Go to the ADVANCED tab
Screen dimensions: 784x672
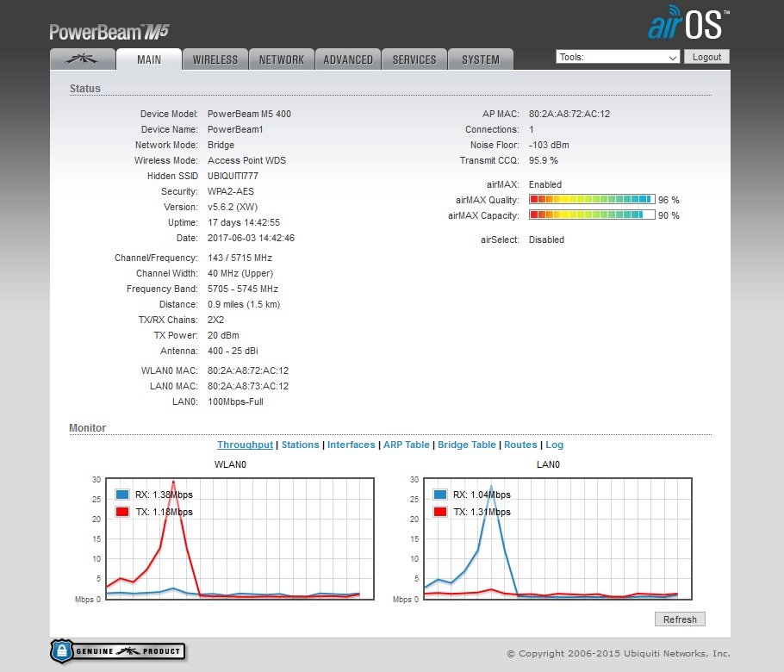(x=348, y=59)
